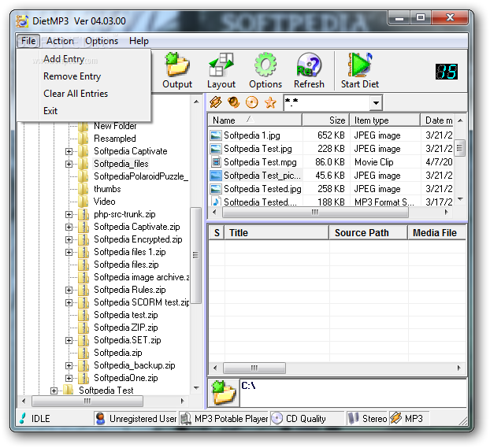This screenshot has width=490, height=448.
Task: Open the Action menu
Action: click(60, 41)
